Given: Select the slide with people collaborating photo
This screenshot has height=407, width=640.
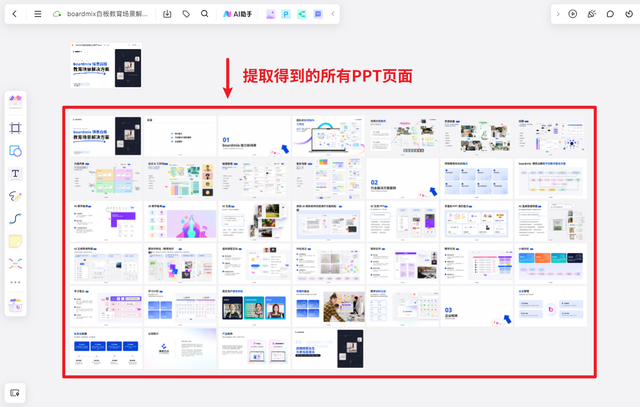Looking at the screenshot, I should 329,306.
